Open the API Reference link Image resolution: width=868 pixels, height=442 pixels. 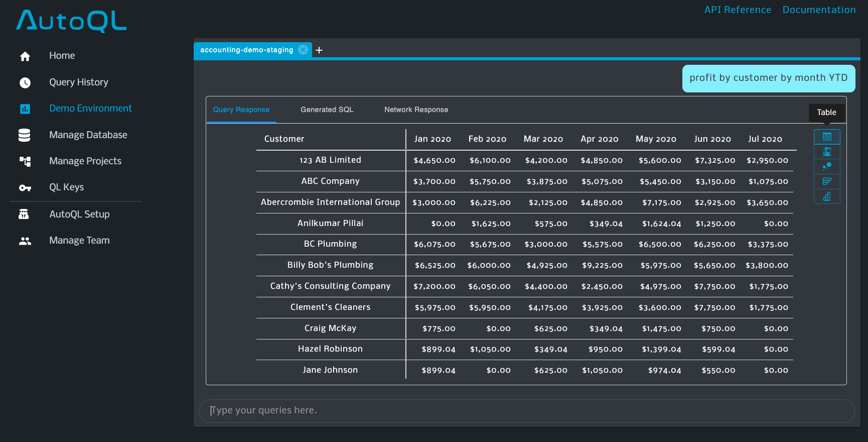[738, 10]
